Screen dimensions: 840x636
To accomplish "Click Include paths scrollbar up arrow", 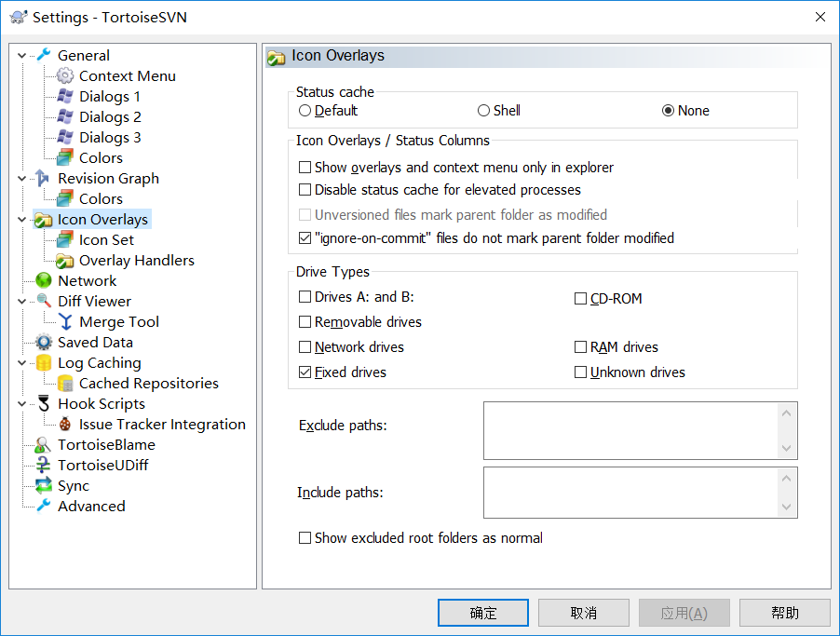I will [786, 478].
